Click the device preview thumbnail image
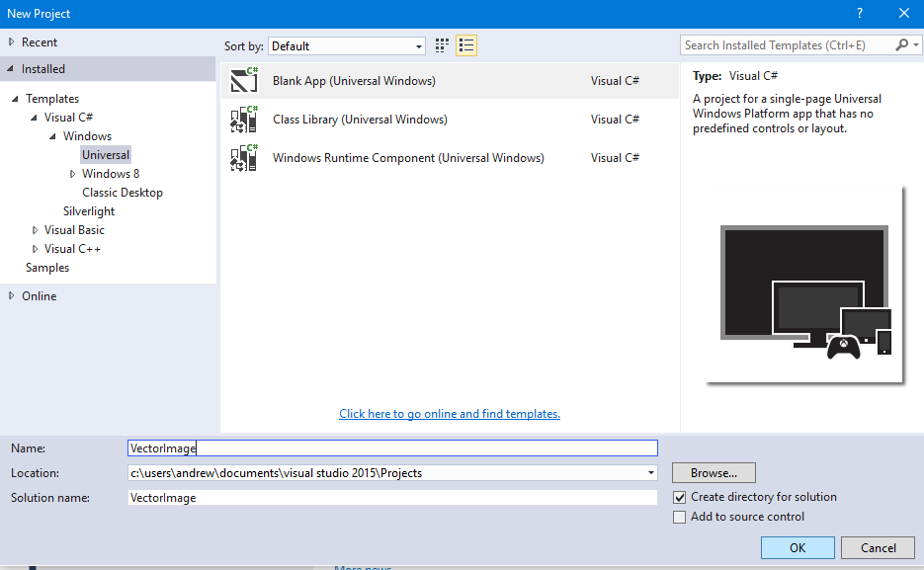The image size is (924, 570). [x=805, y=285]
